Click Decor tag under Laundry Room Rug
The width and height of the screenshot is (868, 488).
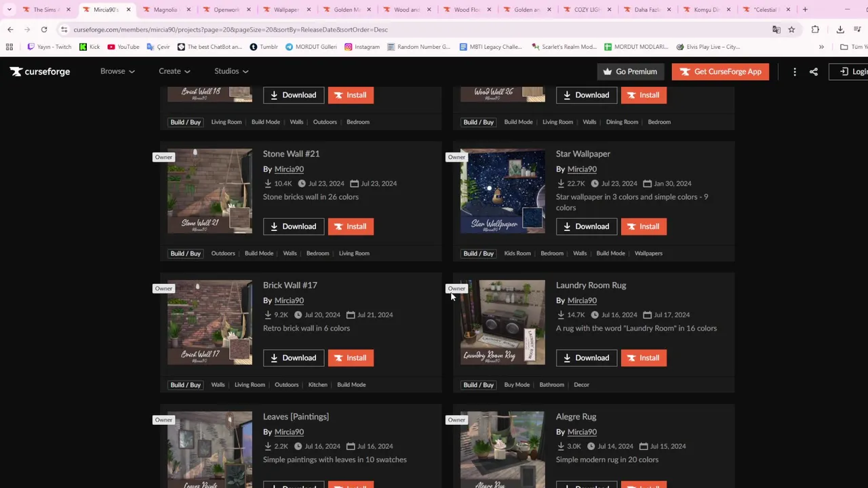581,385
